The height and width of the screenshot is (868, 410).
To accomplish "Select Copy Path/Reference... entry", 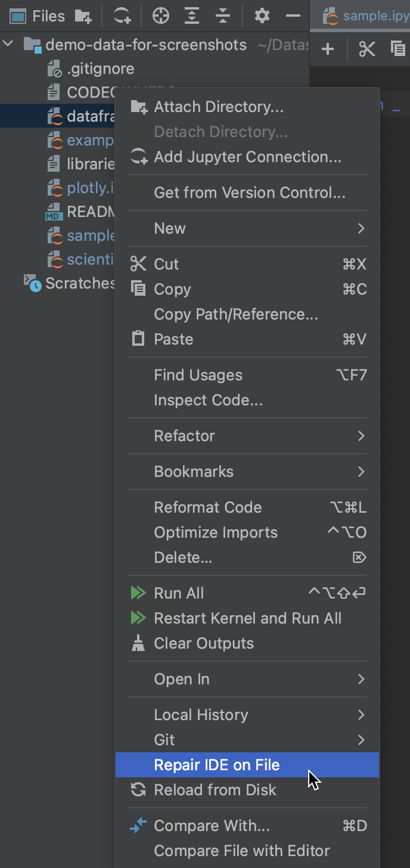I will click(247, 314).
